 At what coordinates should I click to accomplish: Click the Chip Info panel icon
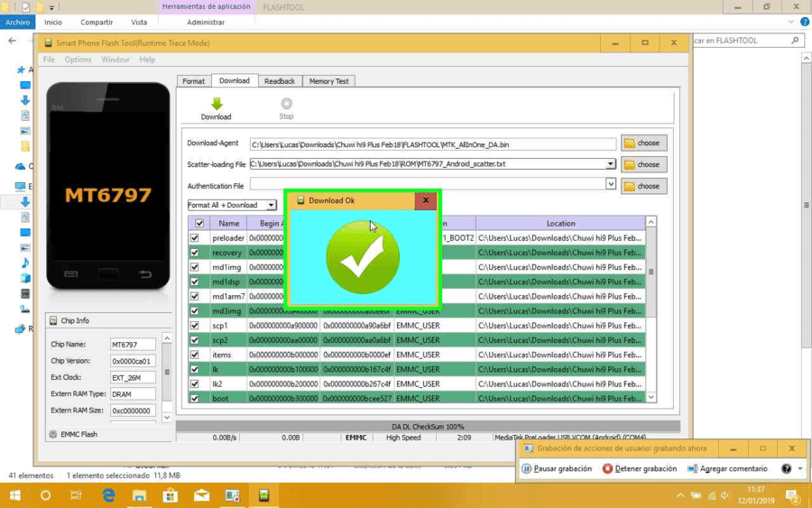[53, 320]
